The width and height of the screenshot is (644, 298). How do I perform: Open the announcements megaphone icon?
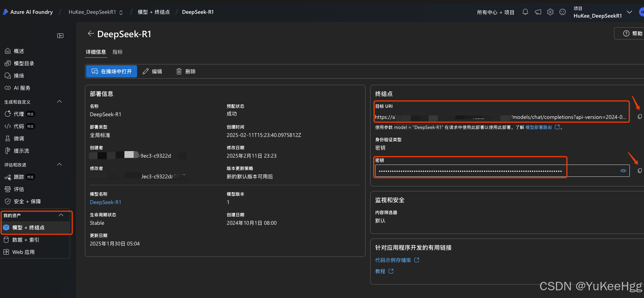(x=538, y=12)
